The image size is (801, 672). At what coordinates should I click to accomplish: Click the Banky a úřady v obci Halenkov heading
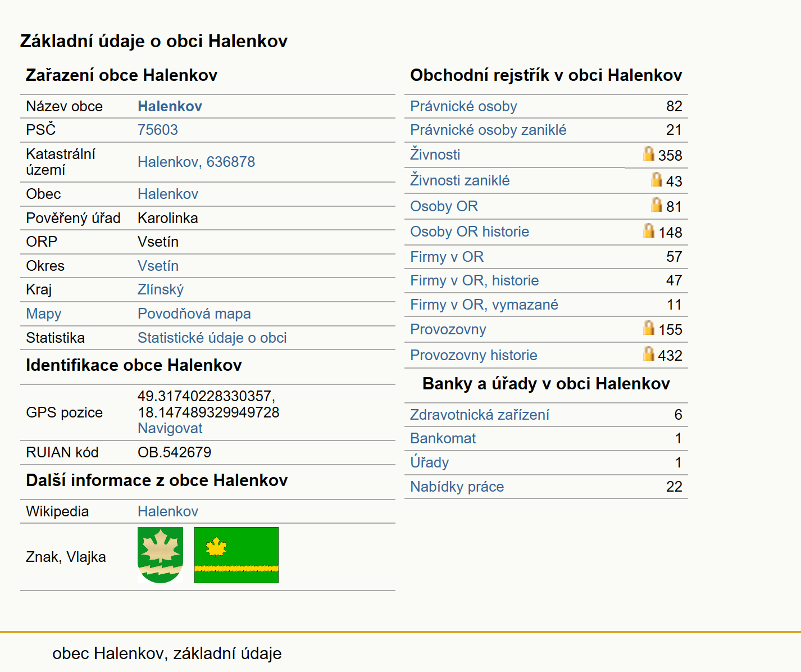coord(546,384)
